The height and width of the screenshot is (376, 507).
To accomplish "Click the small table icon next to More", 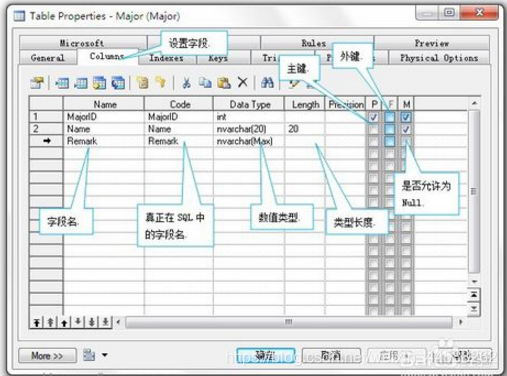I will tap(89, 355).
